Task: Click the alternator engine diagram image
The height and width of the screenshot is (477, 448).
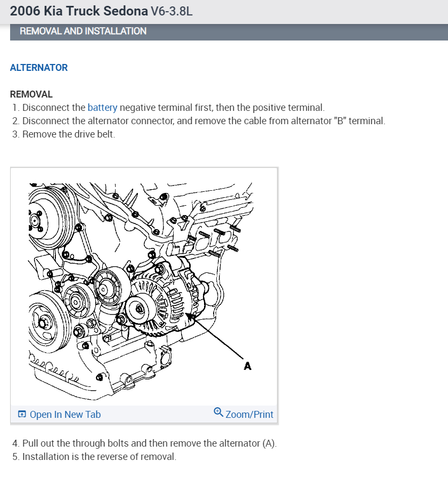Action: [x=141, y=291]
